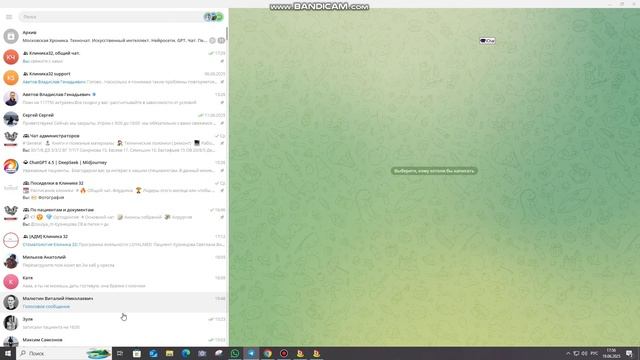Screen dimensions: 640x360
Task: Click Telegram icon on taskbar
Action: coord(251,353)
